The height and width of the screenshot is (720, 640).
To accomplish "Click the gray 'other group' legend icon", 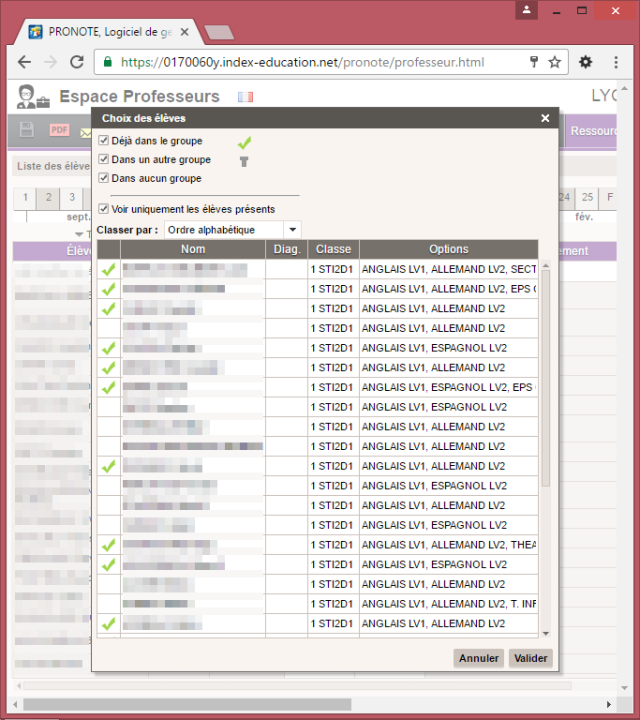I will pyautogui.click(x=244, y=161).
